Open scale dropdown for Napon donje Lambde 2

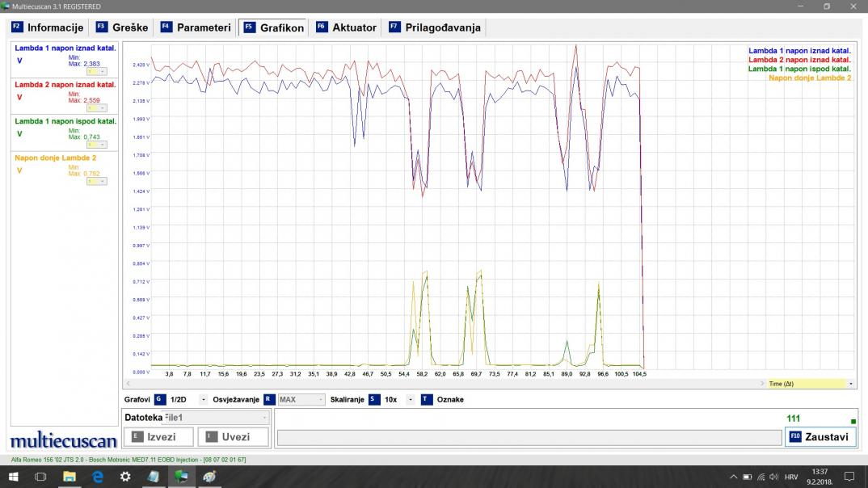click(96, 181)
